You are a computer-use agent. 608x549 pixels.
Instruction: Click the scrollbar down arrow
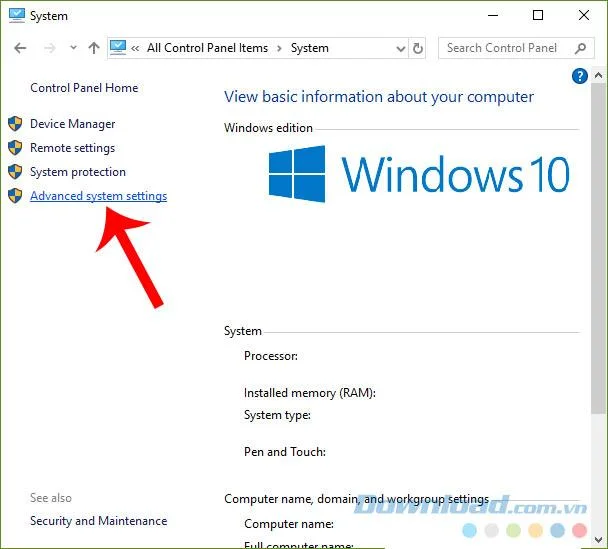coord(598,540)
